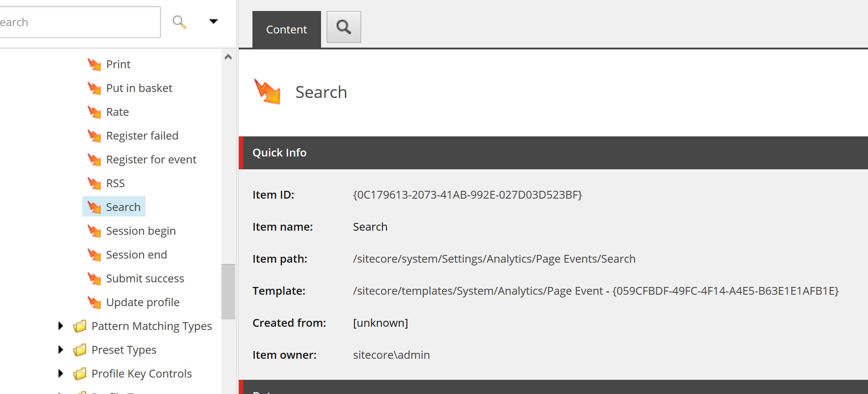Click the content tree scrollbar thumb

coord(228,291)
